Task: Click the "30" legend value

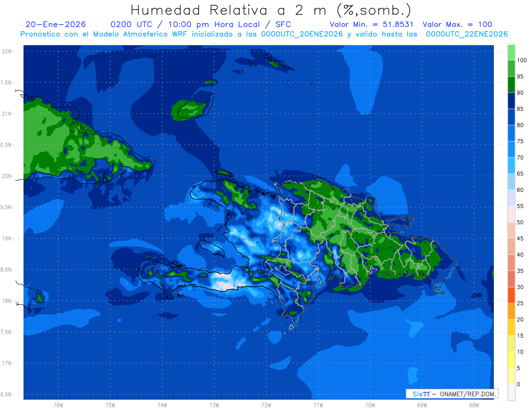Action: [520, 287]
